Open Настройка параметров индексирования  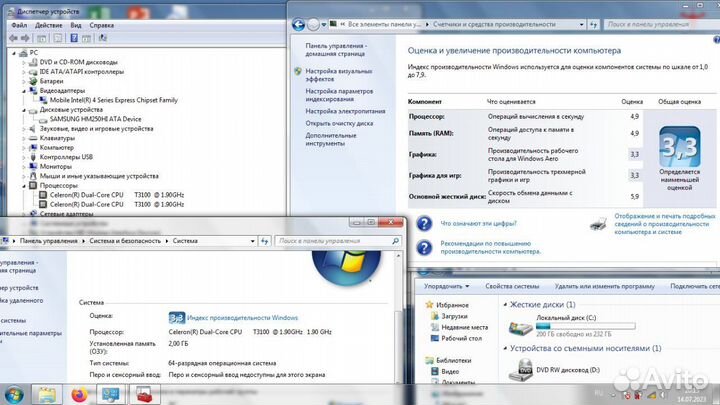pos(339,95)
